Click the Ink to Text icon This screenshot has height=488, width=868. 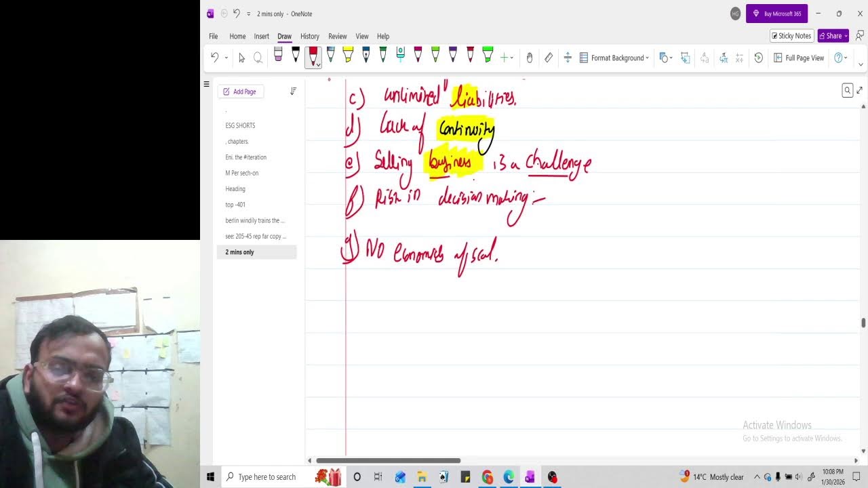pyautogui.click(x=705, y=58)
